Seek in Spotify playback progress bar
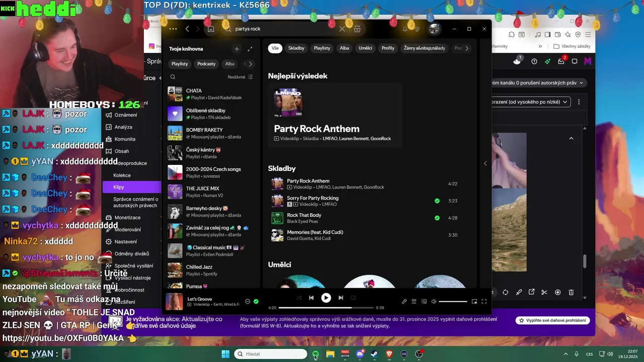This screenshot has width=644, height=362. point(326,308)
